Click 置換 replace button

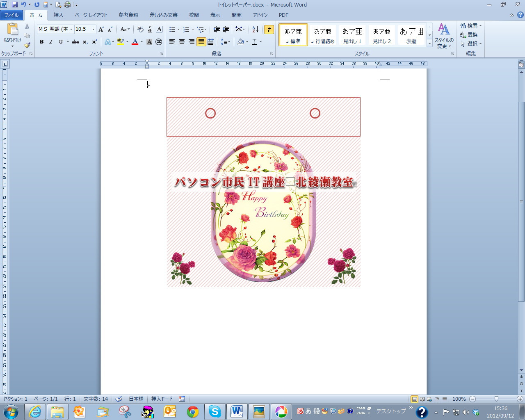pyautogui.click(x=469, y=34)
